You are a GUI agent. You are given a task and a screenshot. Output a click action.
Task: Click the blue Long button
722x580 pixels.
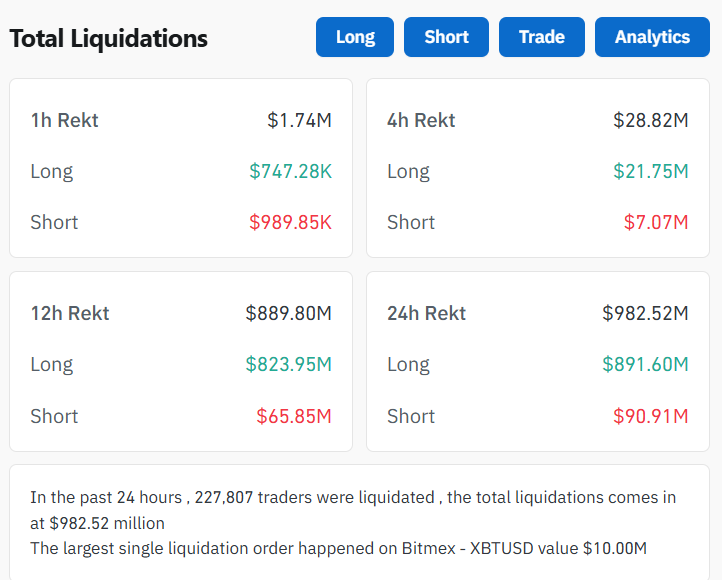pyautogui.click(x=355, y=37)
